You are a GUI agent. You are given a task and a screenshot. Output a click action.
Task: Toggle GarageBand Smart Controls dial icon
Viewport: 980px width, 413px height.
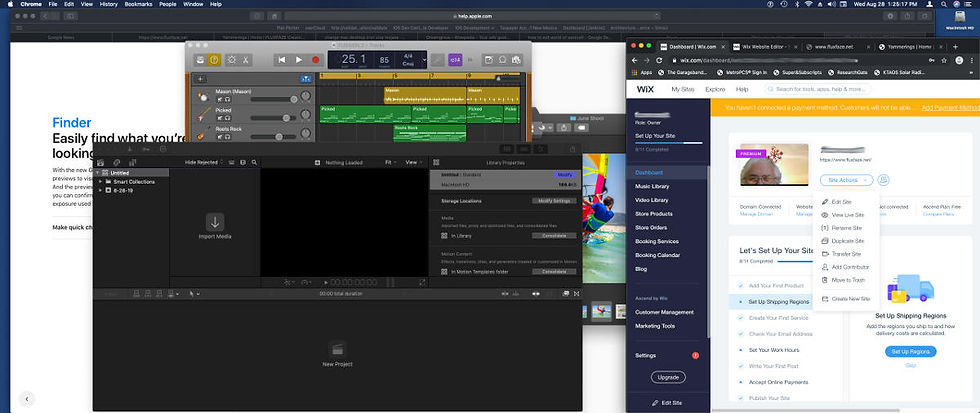click(x=232, y=60)
